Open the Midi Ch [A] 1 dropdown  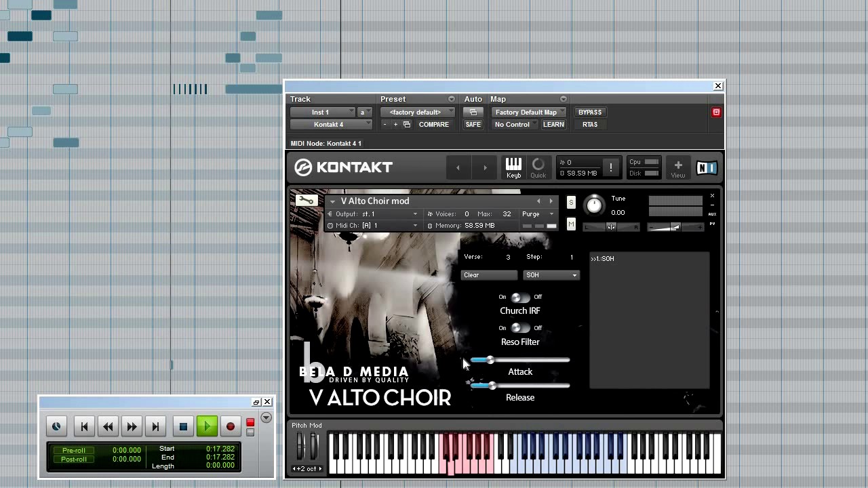pyautogui.click(x=372, y=226)
